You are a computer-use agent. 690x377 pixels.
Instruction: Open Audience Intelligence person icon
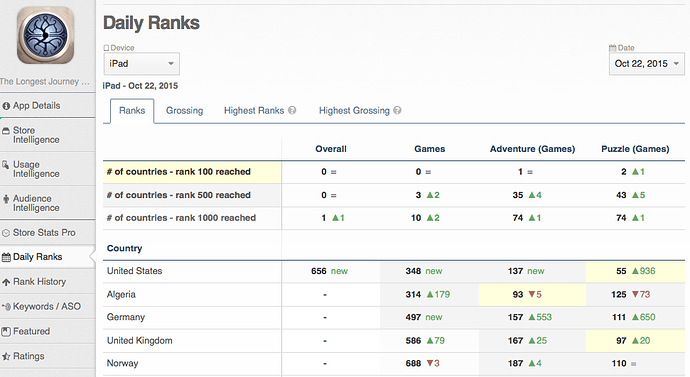pyautogui.click(x=6, y=199)
